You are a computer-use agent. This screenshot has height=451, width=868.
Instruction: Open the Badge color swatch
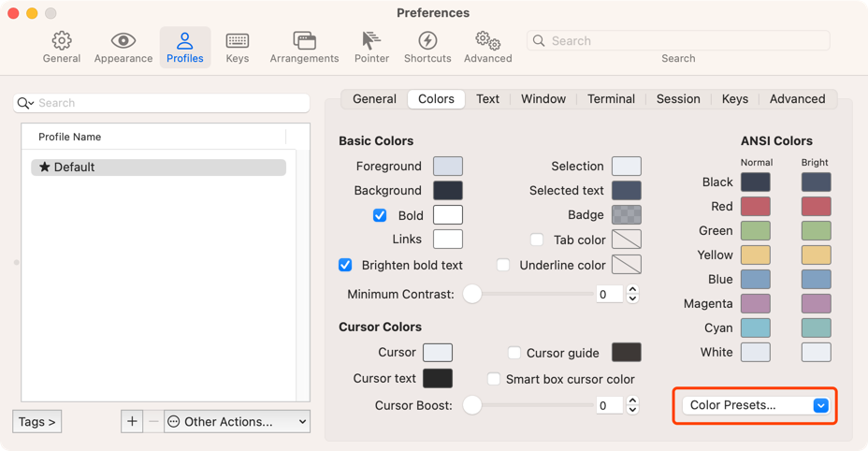[627, 215]
